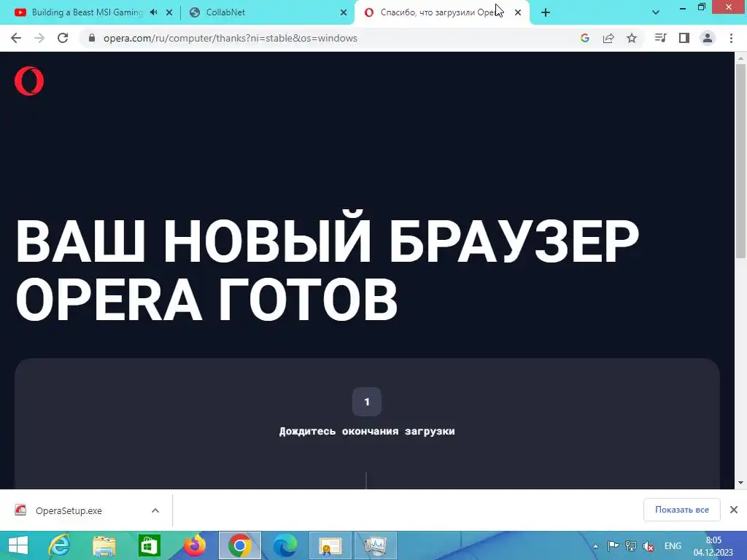Open a new browser tab
The height and width of the screenshot is (560, 747).
point(546,13)
